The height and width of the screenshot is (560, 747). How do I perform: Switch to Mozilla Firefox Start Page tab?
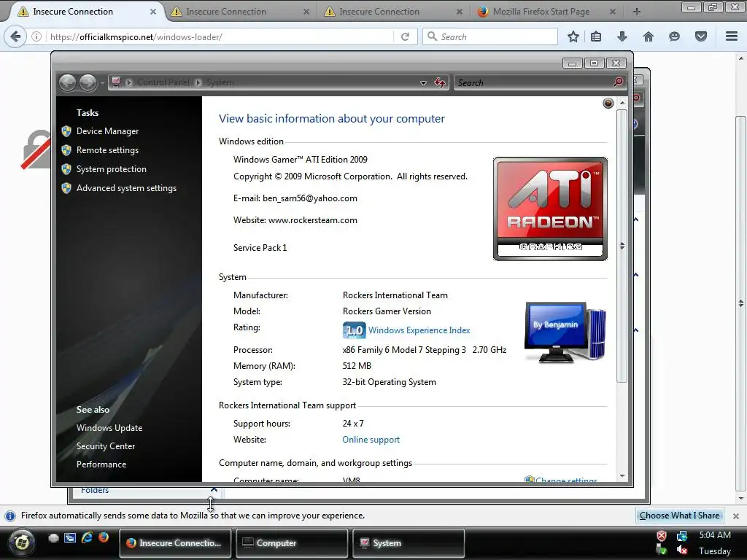point(546,12)
